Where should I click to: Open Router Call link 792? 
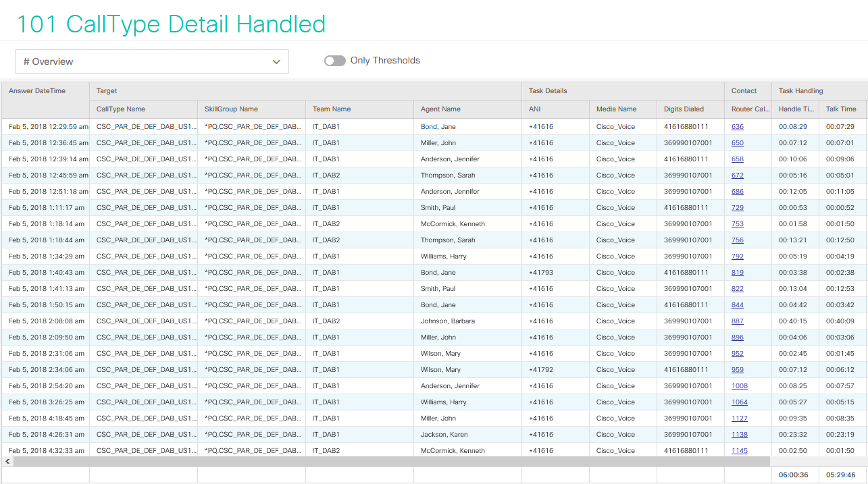click(738, 257)
